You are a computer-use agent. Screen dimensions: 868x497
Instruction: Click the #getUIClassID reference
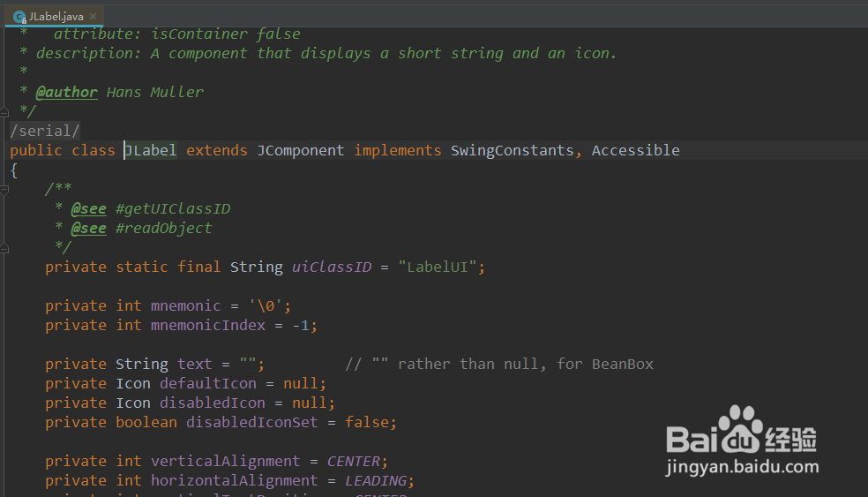pos(173,209)
